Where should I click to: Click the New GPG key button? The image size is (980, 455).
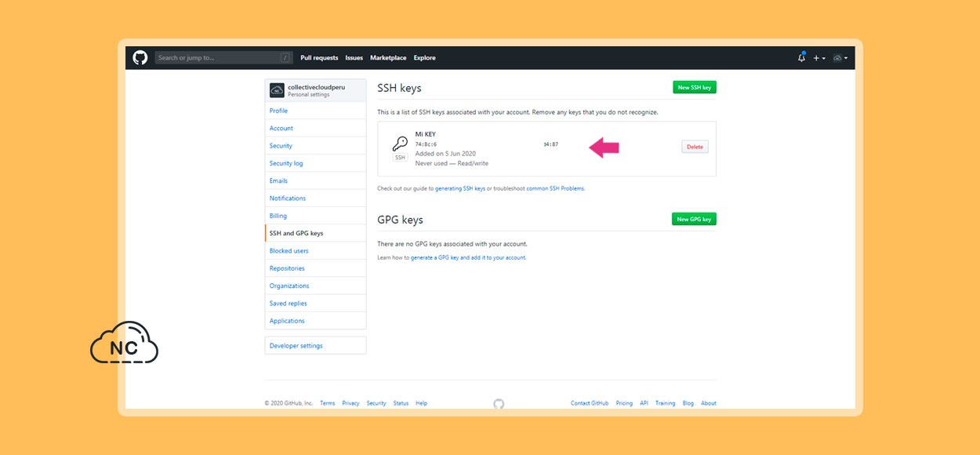coord(695,220)
